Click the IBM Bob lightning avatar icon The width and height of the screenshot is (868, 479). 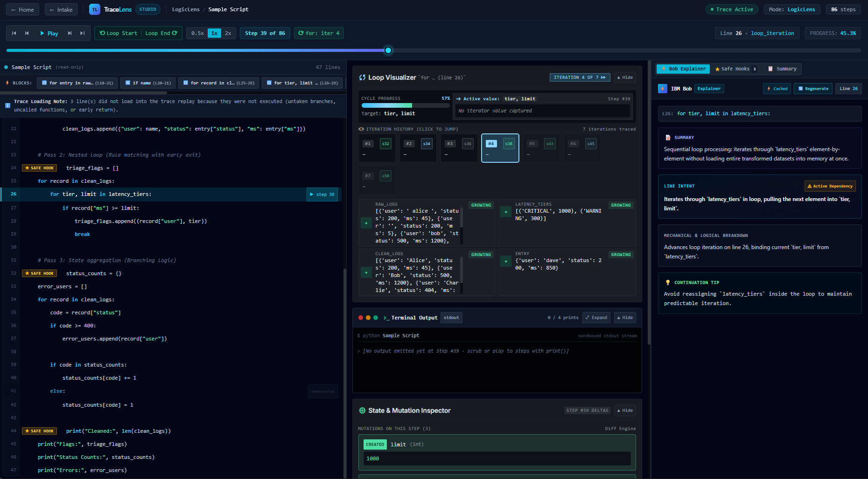[x=663, y=89]
